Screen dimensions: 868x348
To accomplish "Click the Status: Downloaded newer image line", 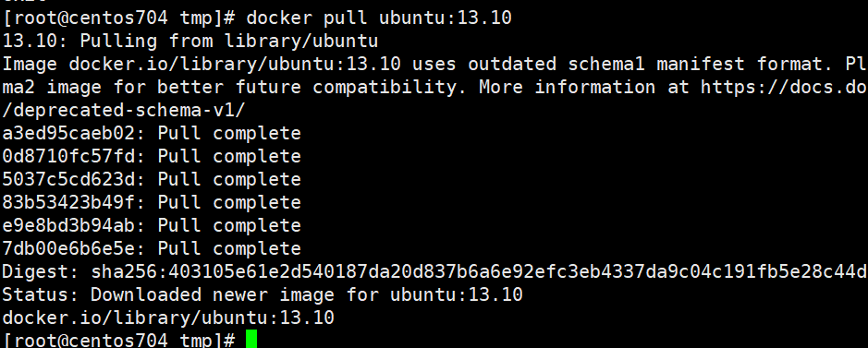I will (x=263, y=295).
